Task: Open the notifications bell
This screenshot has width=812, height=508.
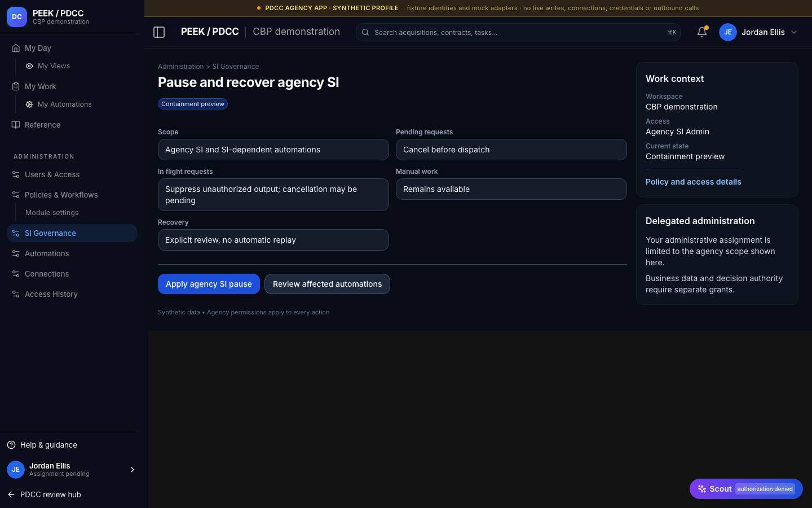Action: click(702, 32)
